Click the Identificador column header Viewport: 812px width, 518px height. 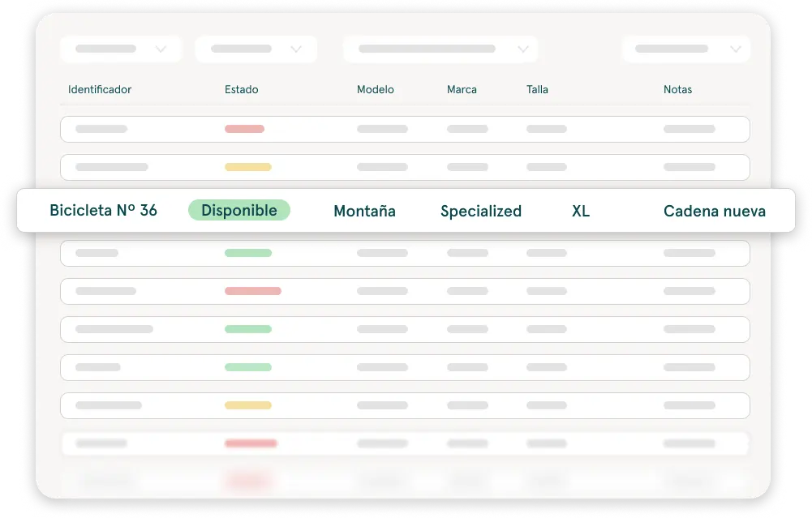tap(100, 89)
